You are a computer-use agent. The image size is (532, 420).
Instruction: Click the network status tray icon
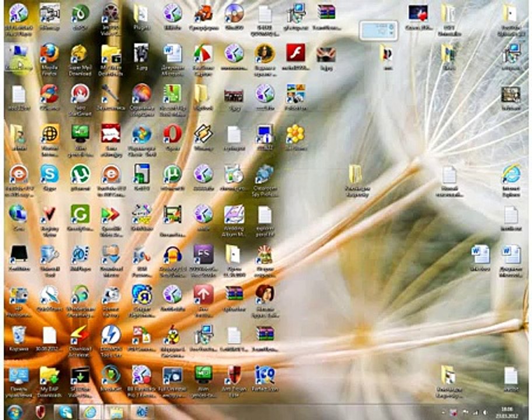coord(475,412)
